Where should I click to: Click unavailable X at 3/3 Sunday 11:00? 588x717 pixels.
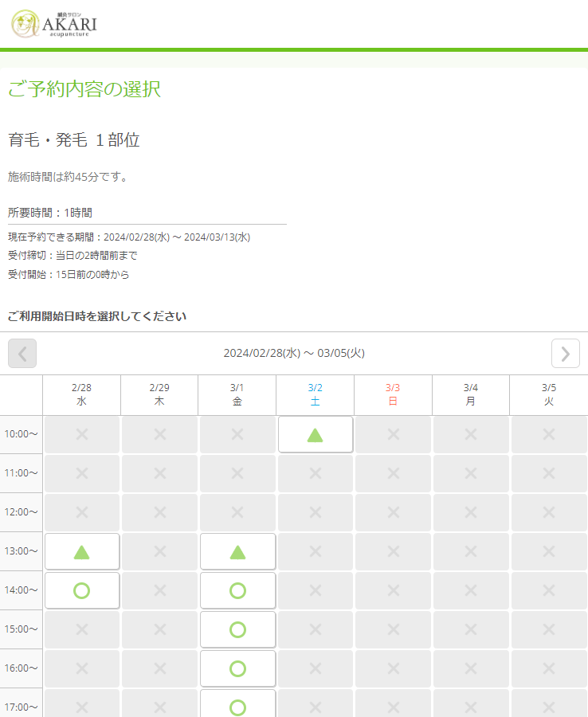(394, 473)
